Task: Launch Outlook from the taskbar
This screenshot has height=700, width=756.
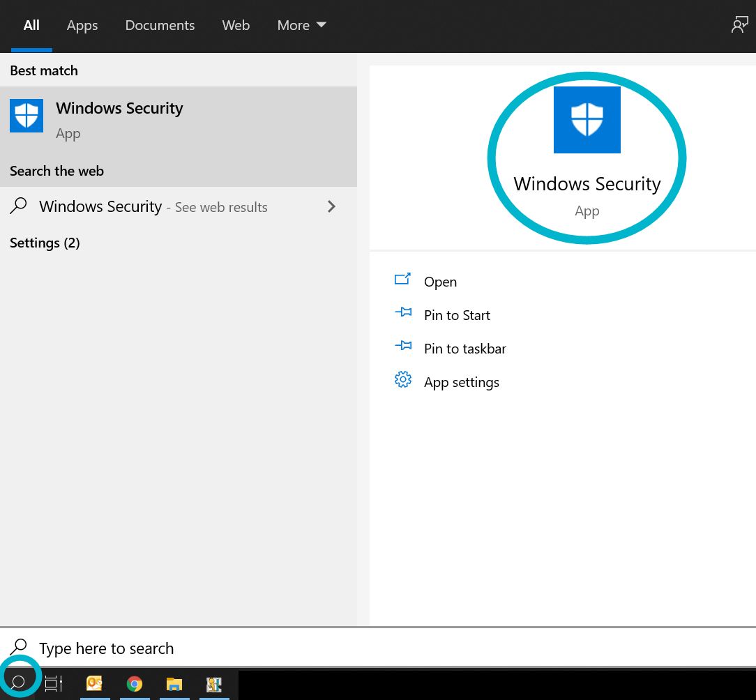Action: [95, 684]
